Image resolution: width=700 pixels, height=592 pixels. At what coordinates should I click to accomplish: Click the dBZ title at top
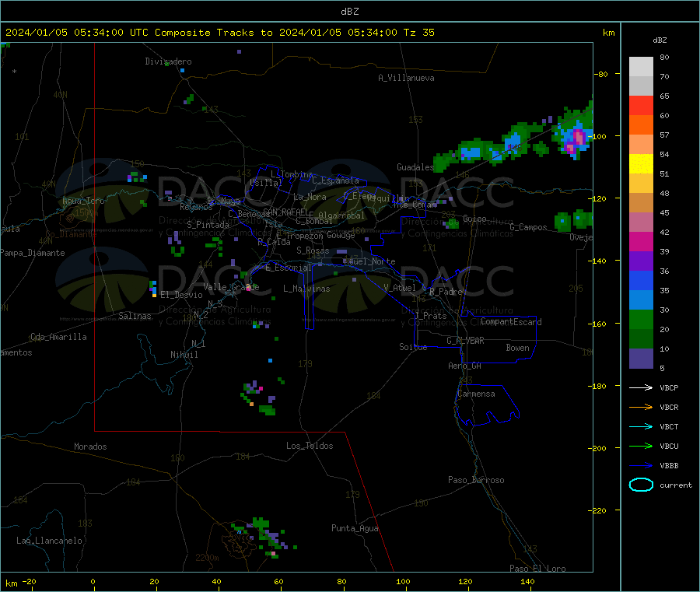click(x=349, y=12)
